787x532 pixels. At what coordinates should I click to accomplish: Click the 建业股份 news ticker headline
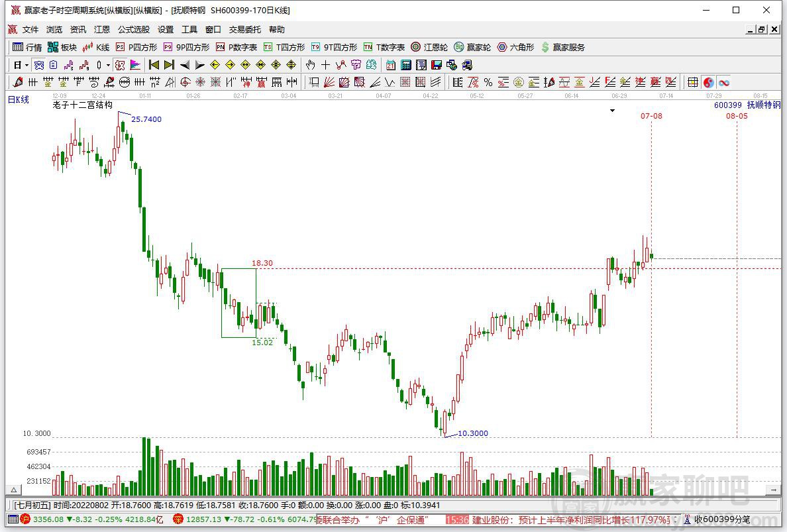click(x=572, y=520)
